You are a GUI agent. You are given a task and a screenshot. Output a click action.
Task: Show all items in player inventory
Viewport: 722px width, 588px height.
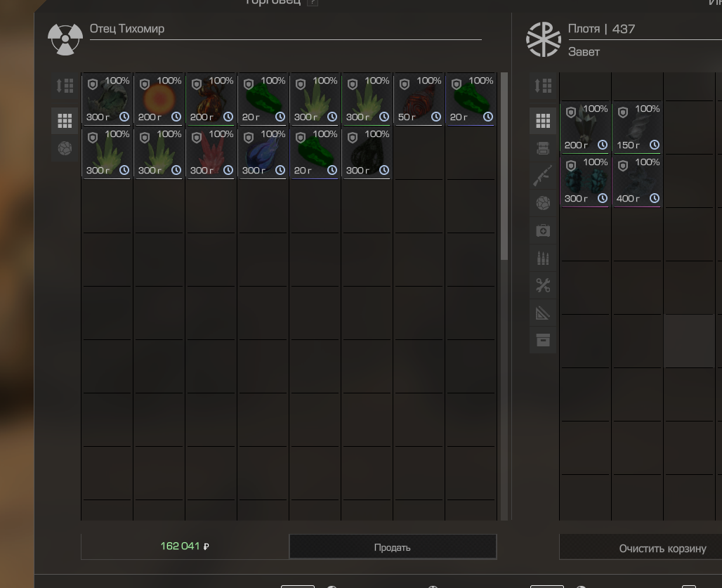click(543, 121)
